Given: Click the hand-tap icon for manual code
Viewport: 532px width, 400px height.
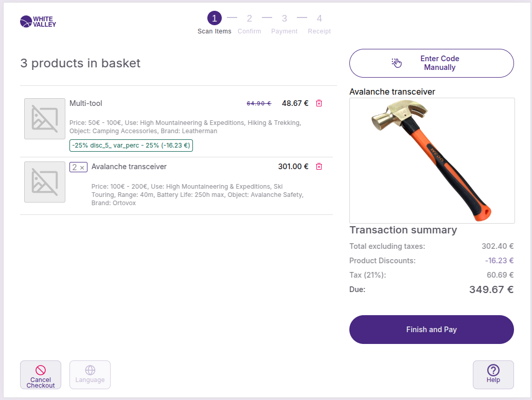Looking at the screenshot, I should (x=396, y=63).
